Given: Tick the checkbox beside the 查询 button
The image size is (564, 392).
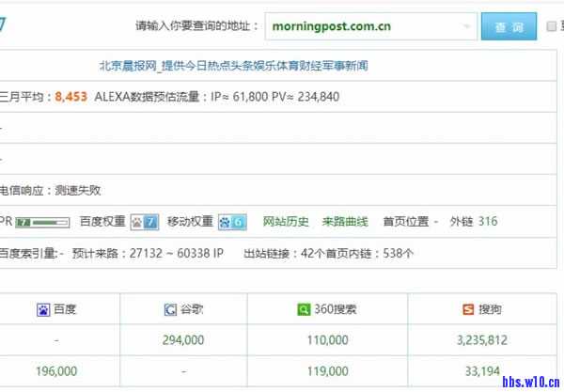Looking at the screenshot, I should click(553, 26).
